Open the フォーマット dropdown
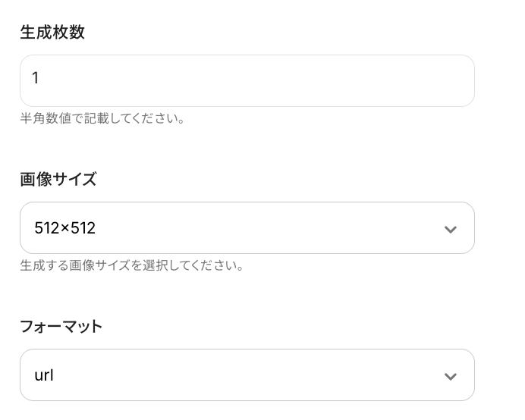The image size is (525, 420). point(247,375)
